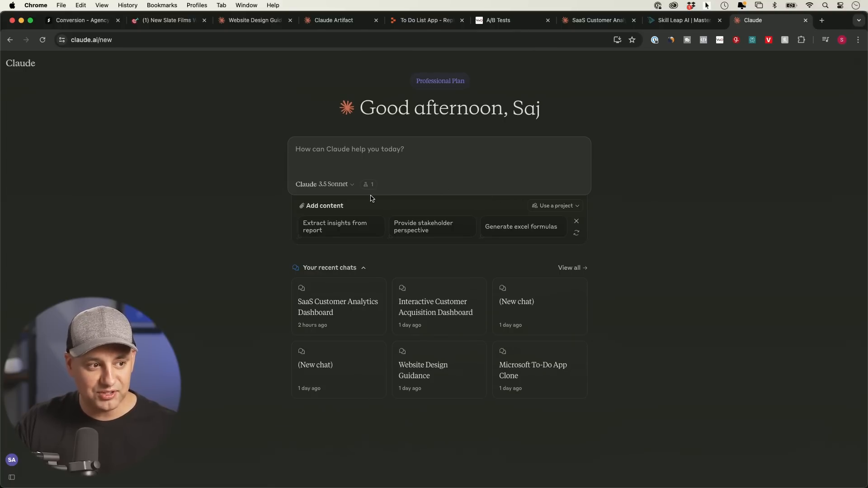Click the Wi-Fi status icon
868x488 pixels.
[x=809, y=5]
